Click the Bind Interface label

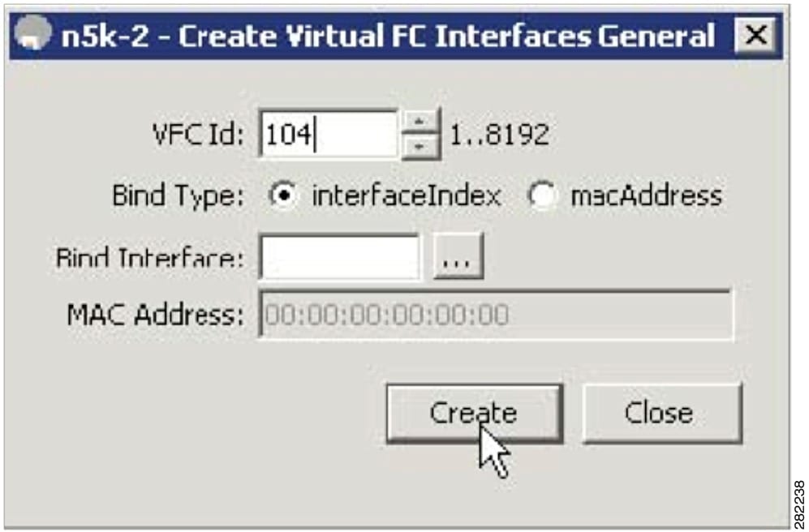[x=149, y=257]
